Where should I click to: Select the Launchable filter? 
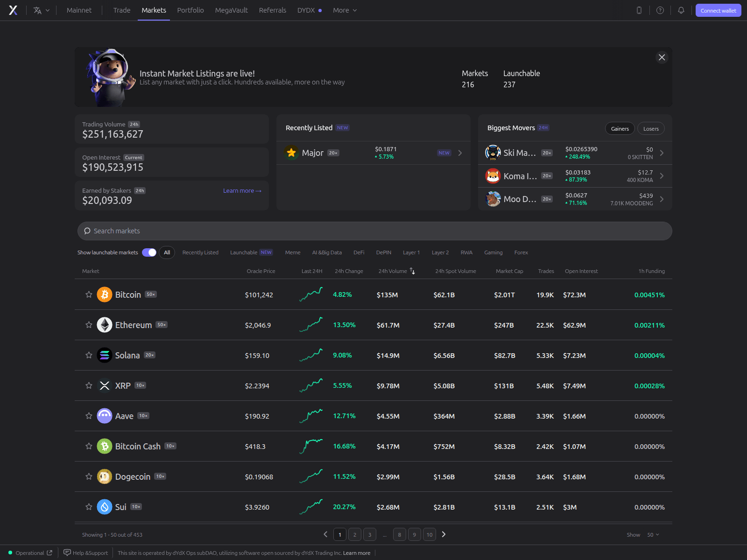[x=251, y=252]
